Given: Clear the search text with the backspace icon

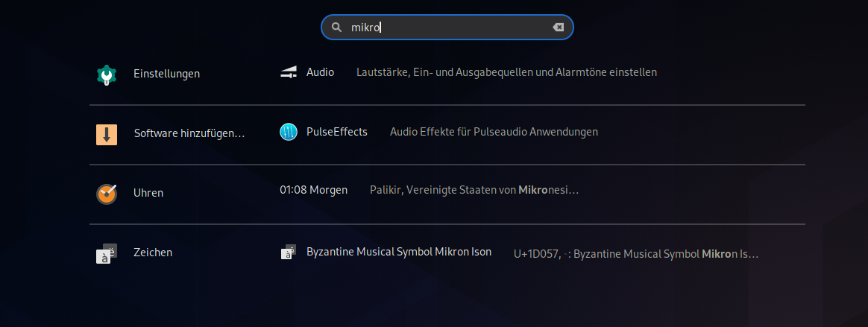Looking at the screenshot, I should pyautogui.click(x=558, y=27).
